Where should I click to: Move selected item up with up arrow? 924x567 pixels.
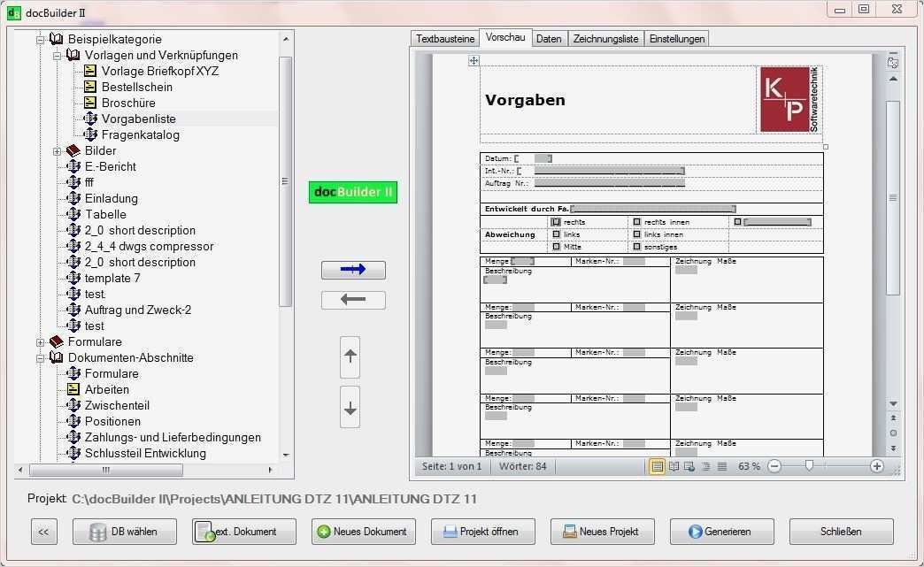point(350,356)
